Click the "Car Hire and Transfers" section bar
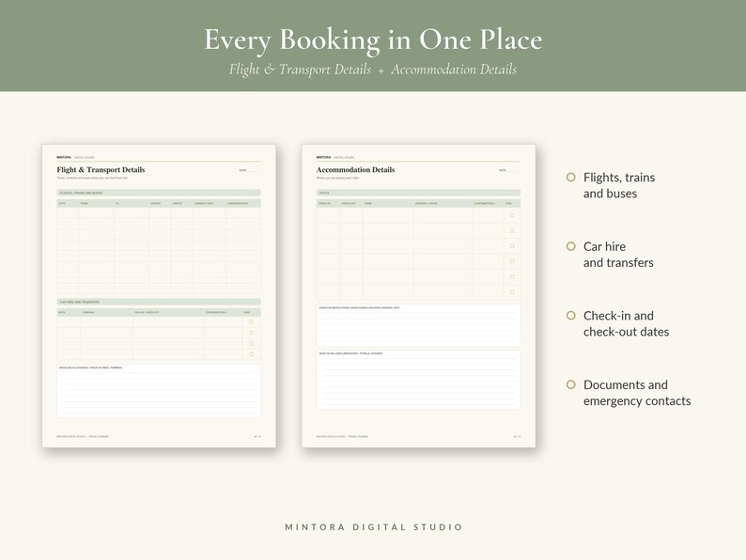The width and height of the screenshot is (746, 560). [x=159, y=302]
